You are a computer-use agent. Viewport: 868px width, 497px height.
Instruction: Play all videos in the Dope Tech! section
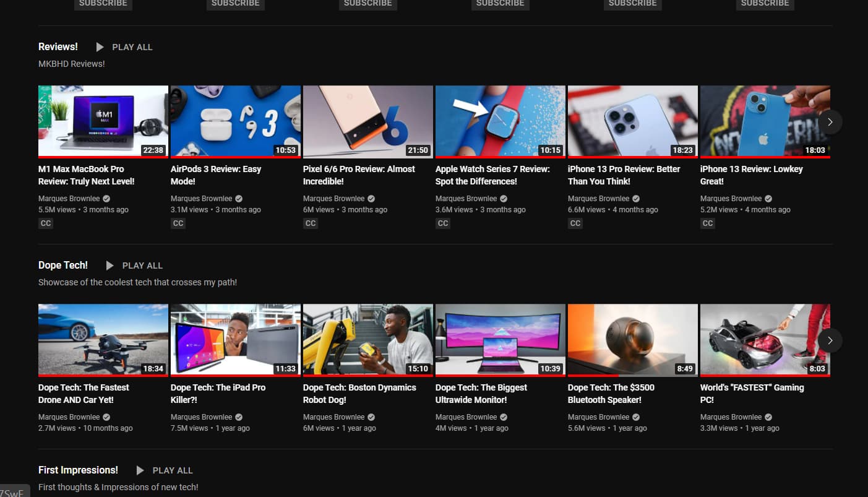tap(134, 266)
